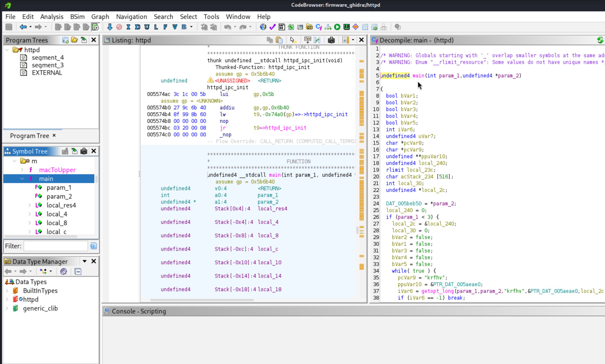
Task: Expand the BuiltInTypes data type node
Action: coord(7,291)
